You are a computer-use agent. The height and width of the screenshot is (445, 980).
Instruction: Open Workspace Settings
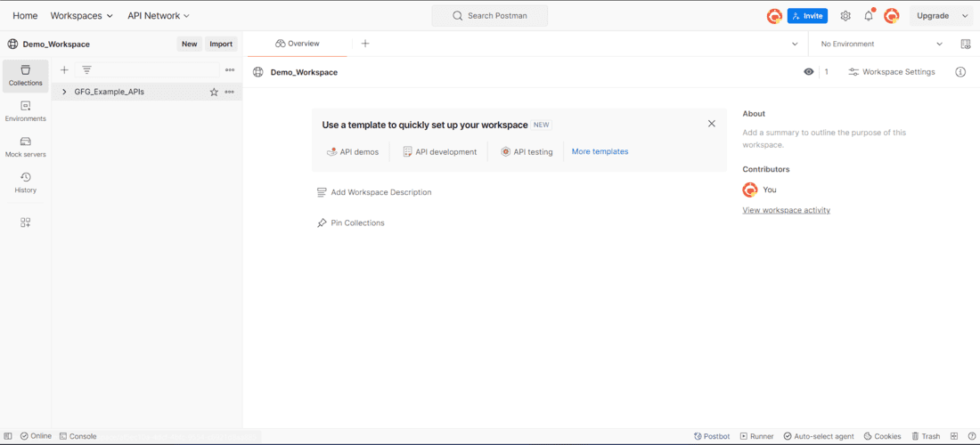(891, 72)
